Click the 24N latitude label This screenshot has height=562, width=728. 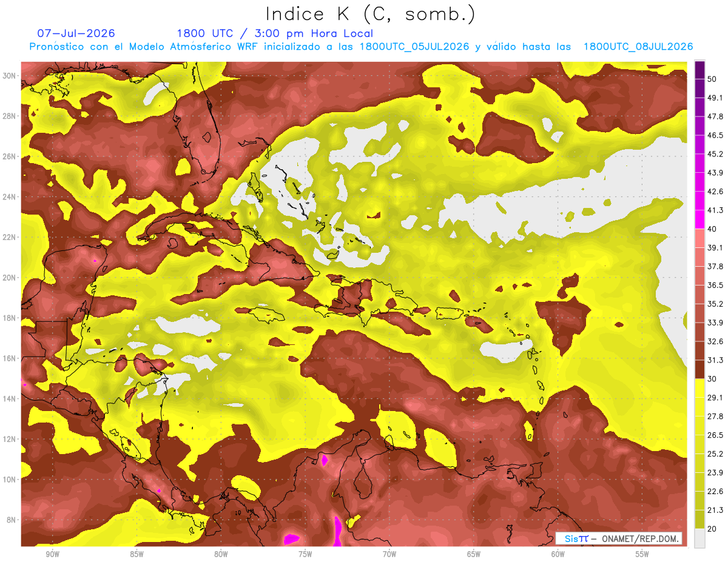pos(10,197)
